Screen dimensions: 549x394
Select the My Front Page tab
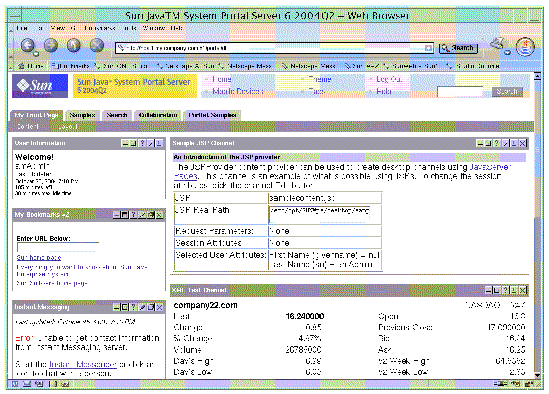click(36, 115)
